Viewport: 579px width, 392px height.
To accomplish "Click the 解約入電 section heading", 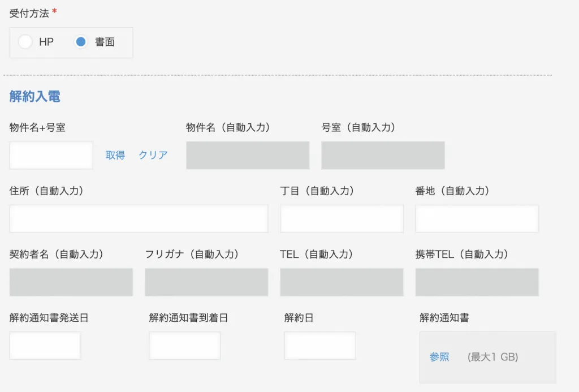I will (35, 97).
